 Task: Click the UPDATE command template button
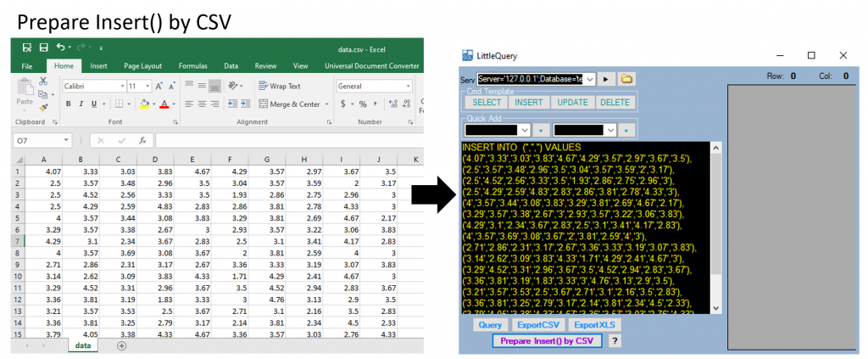tap(573, 103)
